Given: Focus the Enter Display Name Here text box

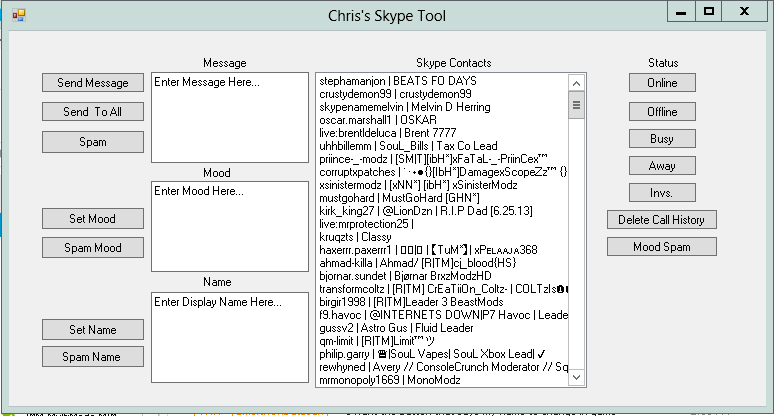Looking at the screenshot, I should (230, 338).
